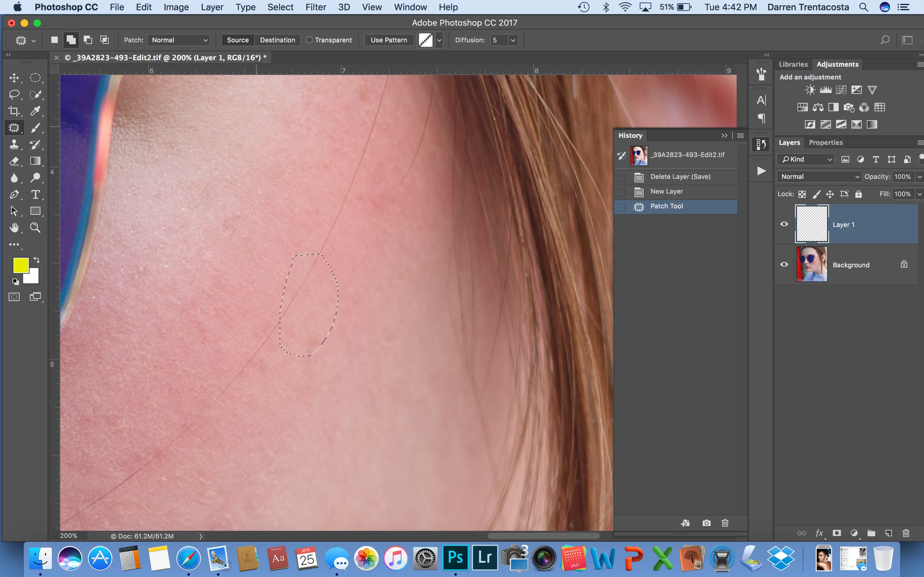Open the Patch mode Normal dropdown

click(179, 40)
